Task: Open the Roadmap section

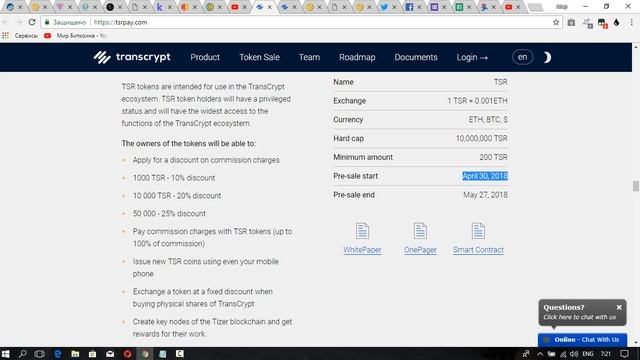Action: point(357,57)
